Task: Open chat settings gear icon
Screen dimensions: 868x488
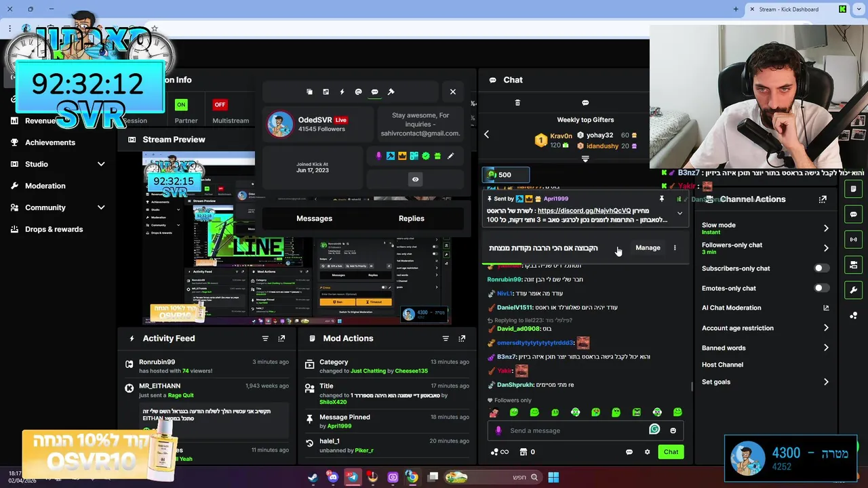Action: tap(647, 452)
